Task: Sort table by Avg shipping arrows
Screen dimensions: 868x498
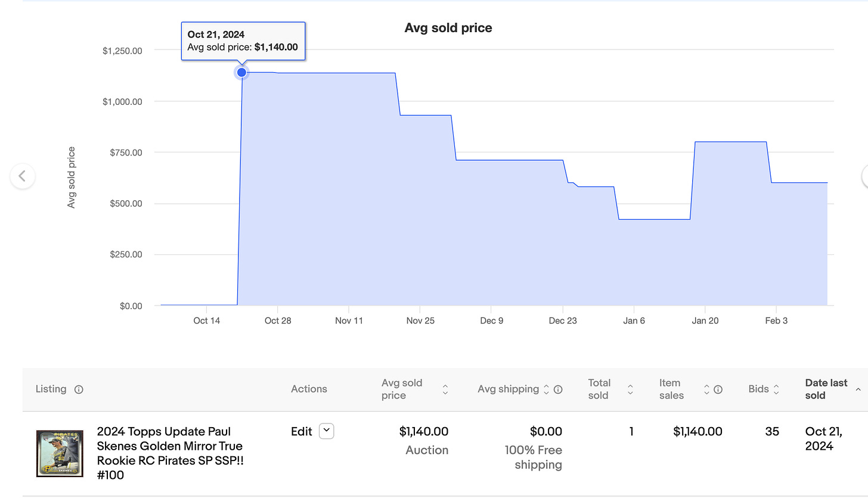Action: [x=546, y=390]
